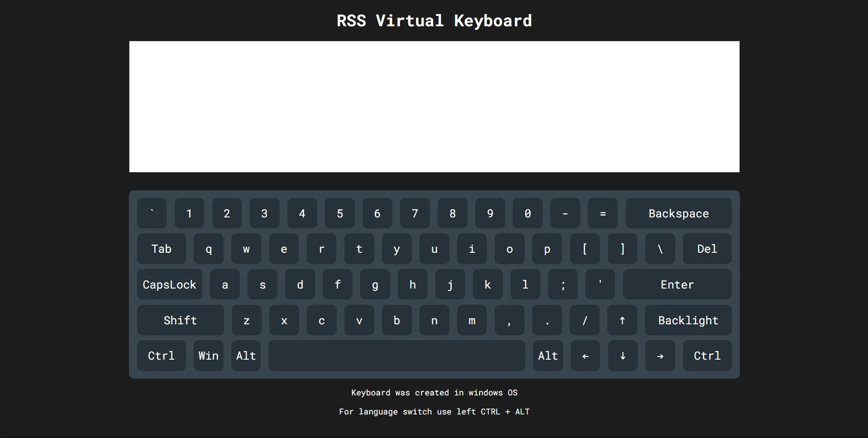Click the backtick key

(152, 213)
